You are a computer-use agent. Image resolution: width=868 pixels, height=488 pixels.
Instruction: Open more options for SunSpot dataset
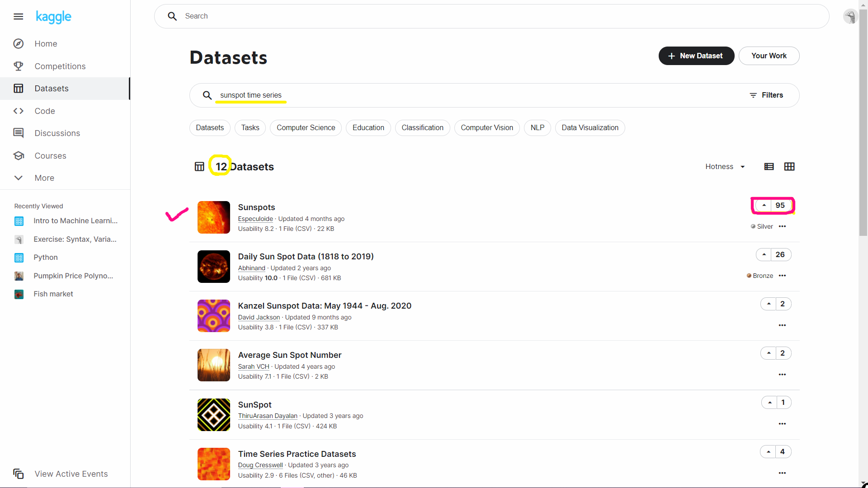pos(783,424)
